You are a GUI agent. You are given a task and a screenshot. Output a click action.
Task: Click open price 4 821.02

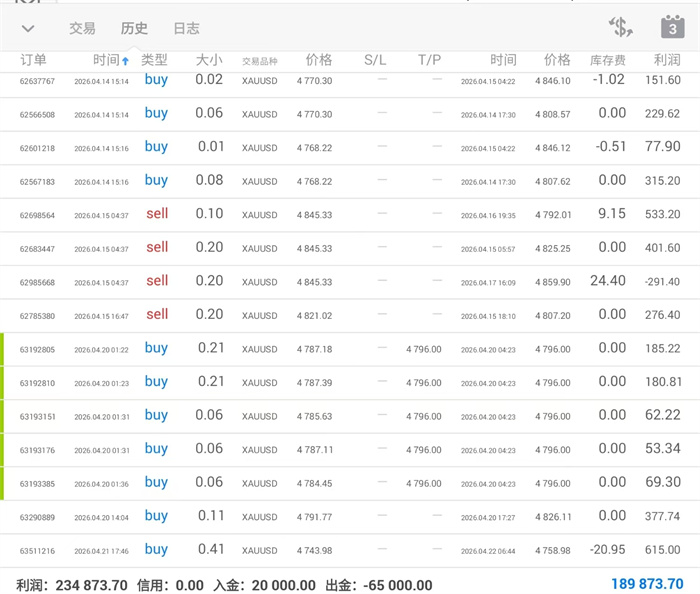pyautogui.click(x=314, y=316)
